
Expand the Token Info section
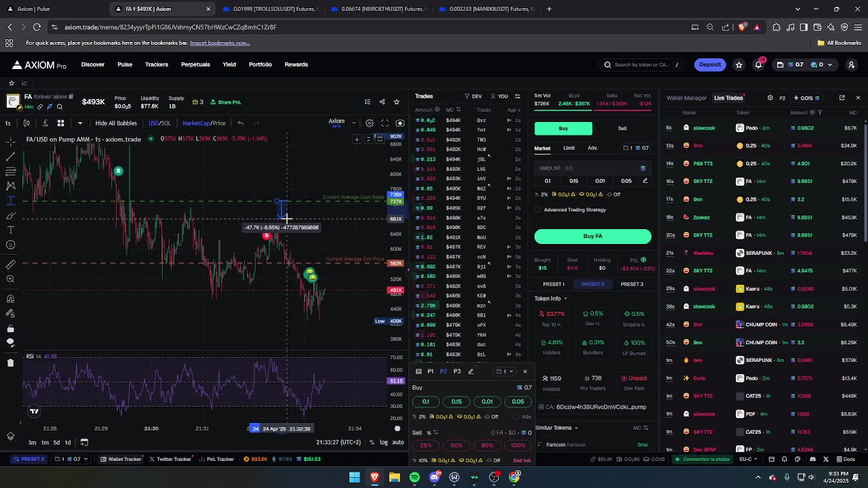coord(551,299)
